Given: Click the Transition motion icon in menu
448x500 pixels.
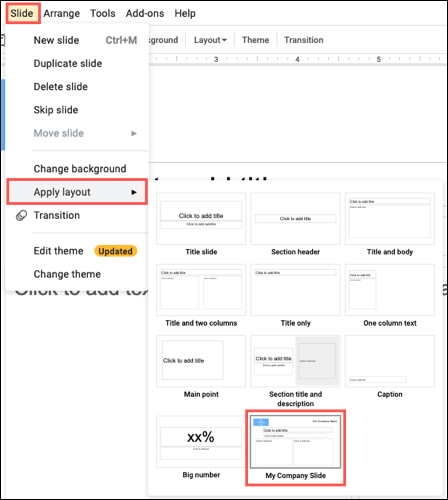Looking at the screenshot, I should [21, 216].
